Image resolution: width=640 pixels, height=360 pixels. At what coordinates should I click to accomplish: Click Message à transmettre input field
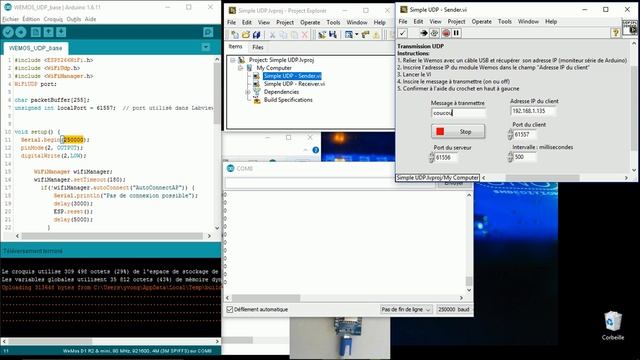pyautogui.click(x=458, y=113)
